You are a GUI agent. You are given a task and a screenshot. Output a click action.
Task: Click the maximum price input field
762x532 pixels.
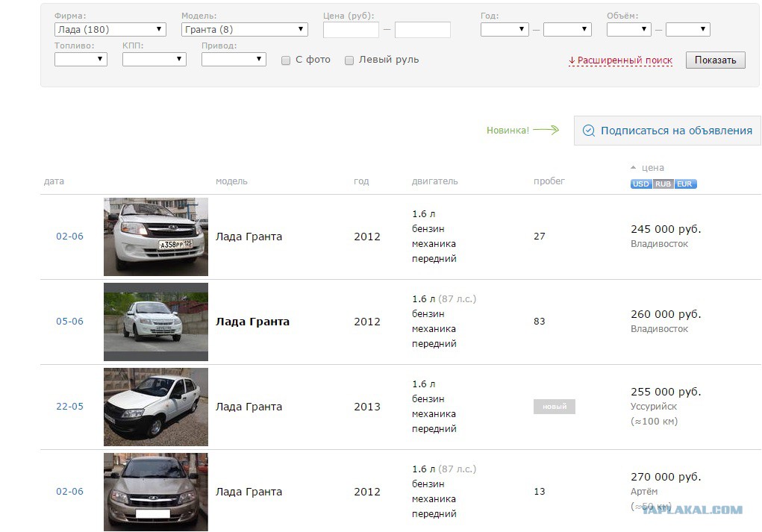click(x=422, y=30)
